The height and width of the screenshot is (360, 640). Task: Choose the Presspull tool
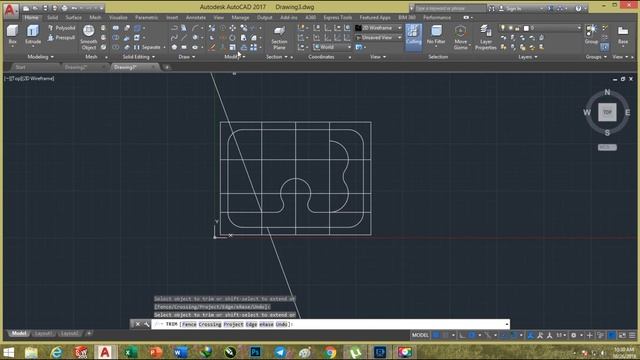(x=61, y=38)
